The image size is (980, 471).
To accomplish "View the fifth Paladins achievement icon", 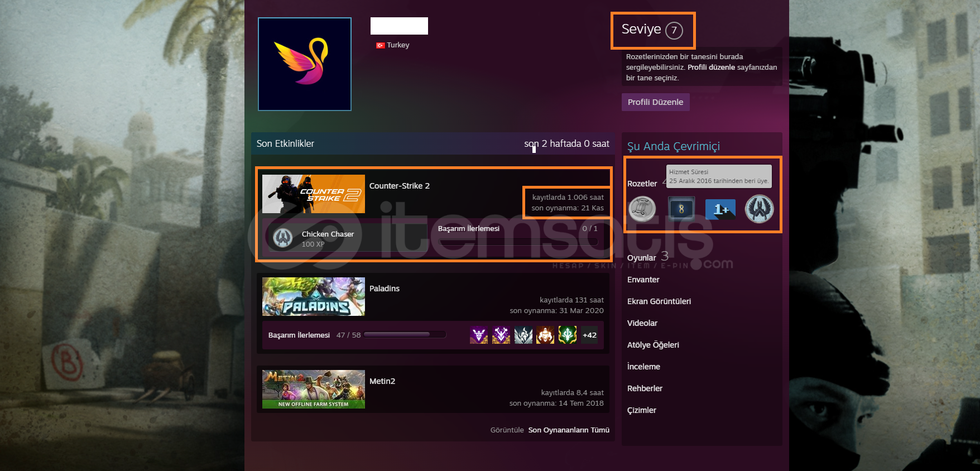I will point(568,335).
